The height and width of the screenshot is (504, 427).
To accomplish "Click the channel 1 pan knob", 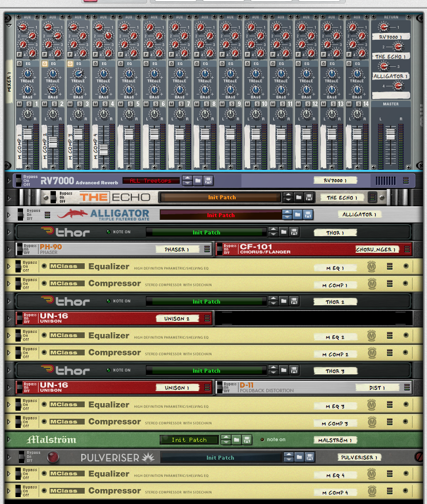I will coord(28,114).
